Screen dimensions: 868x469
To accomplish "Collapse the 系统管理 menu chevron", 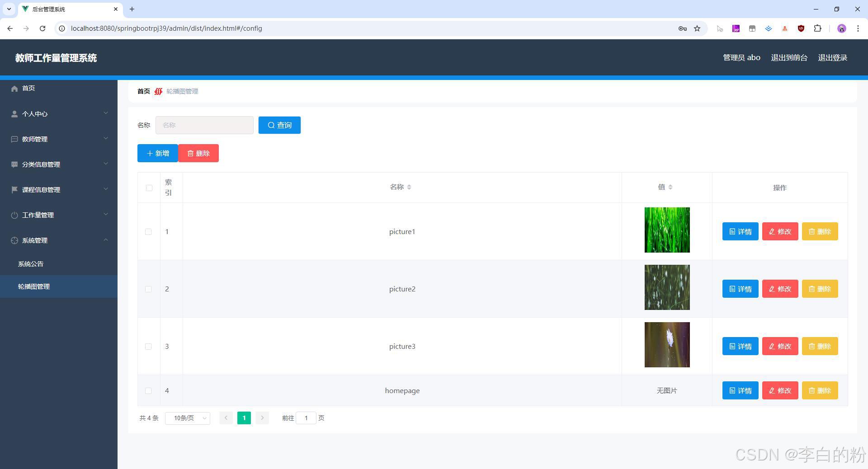I will (x=106, y=239).
